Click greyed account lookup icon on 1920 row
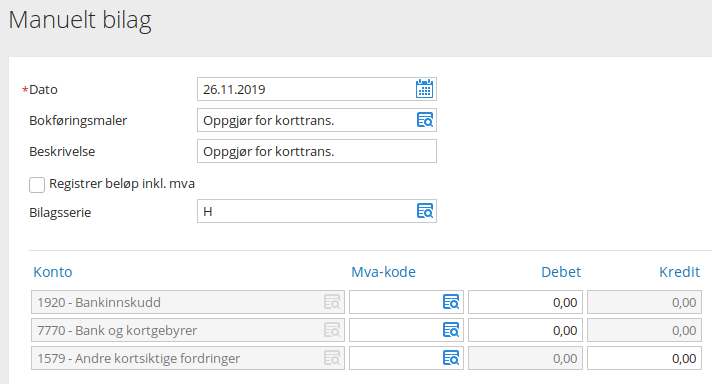Image resolution: width=712 pixels, height=384 pixels. click(332, 302)
